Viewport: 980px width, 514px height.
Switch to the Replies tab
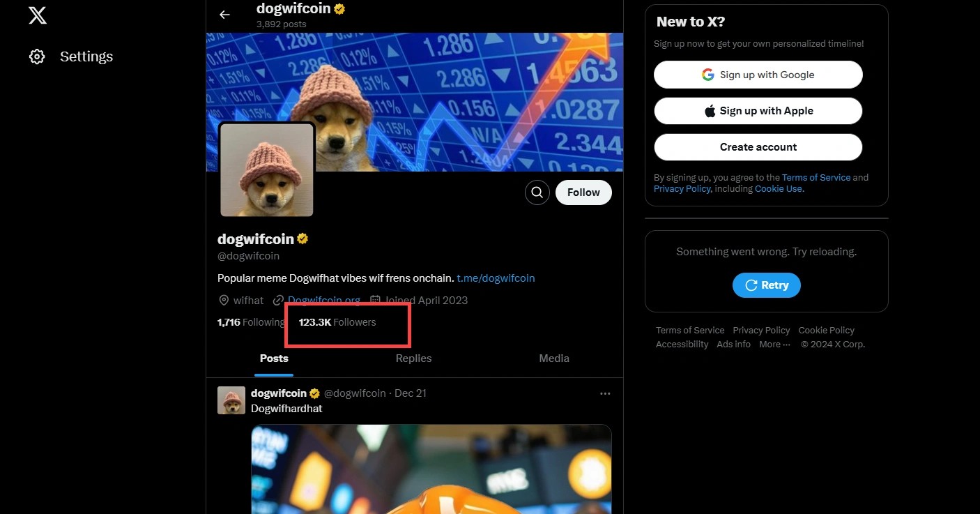(413, 358)
